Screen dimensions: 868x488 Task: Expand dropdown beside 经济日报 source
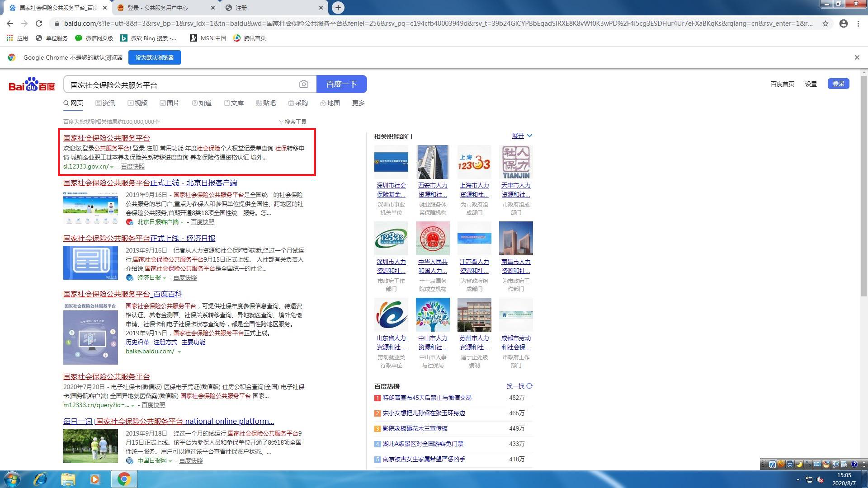(165, 278)
